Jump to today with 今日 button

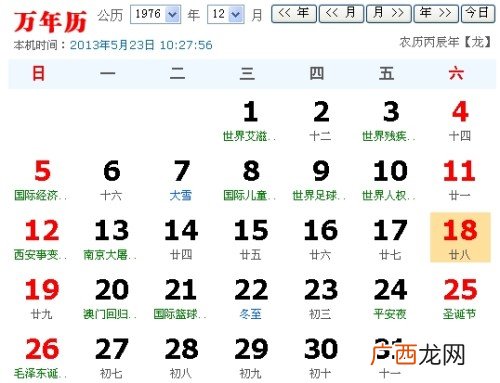point(478,14)
